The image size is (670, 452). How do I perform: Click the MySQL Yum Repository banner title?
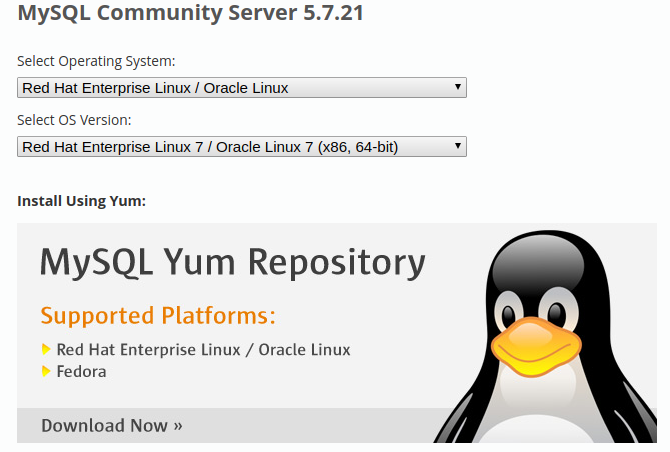click(x=233, y=262)
